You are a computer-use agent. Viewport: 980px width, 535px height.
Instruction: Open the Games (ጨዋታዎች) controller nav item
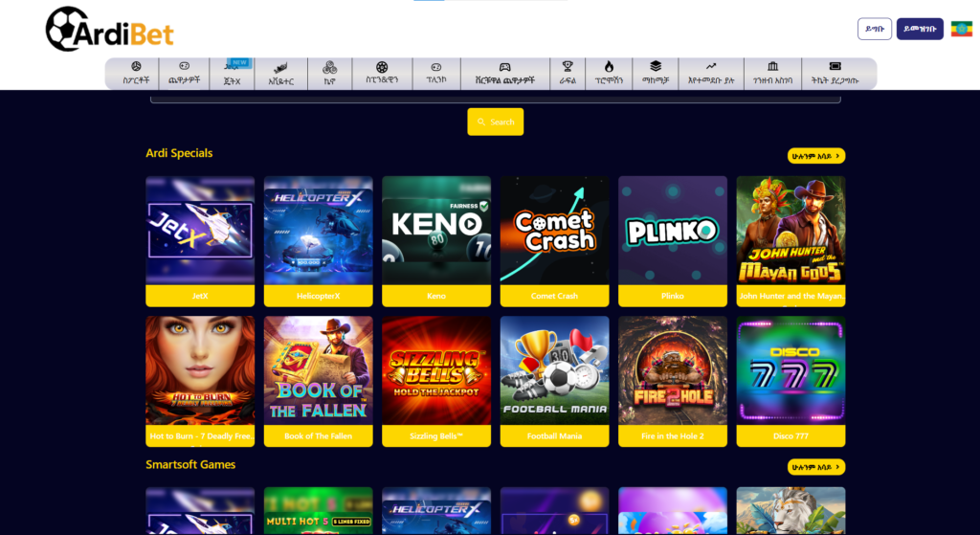(x=185, y=74)
